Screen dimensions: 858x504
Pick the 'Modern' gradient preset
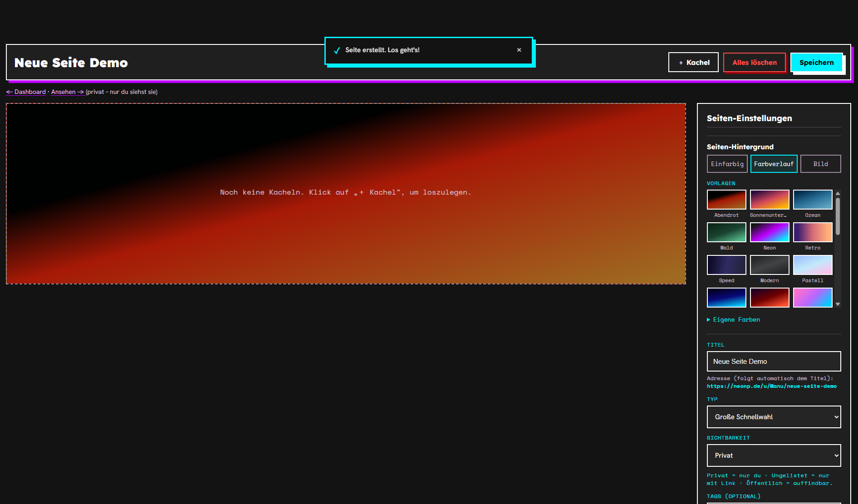click(770, 265)
